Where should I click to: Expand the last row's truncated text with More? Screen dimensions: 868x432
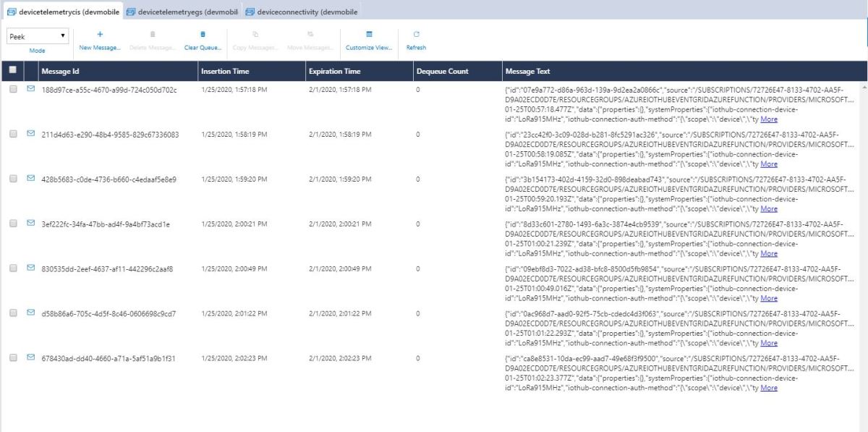pyautogui.click(x=769, y=388)
